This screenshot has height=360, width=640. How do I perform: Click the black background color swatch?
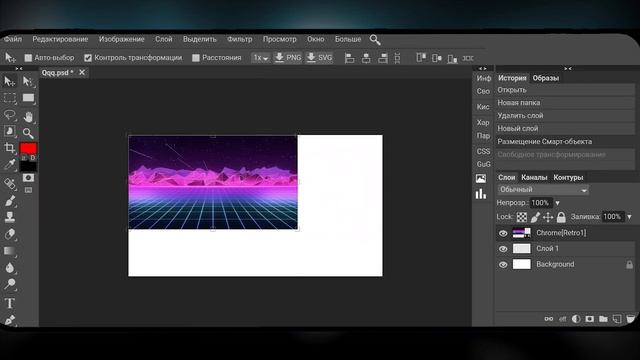pos(29,166)
